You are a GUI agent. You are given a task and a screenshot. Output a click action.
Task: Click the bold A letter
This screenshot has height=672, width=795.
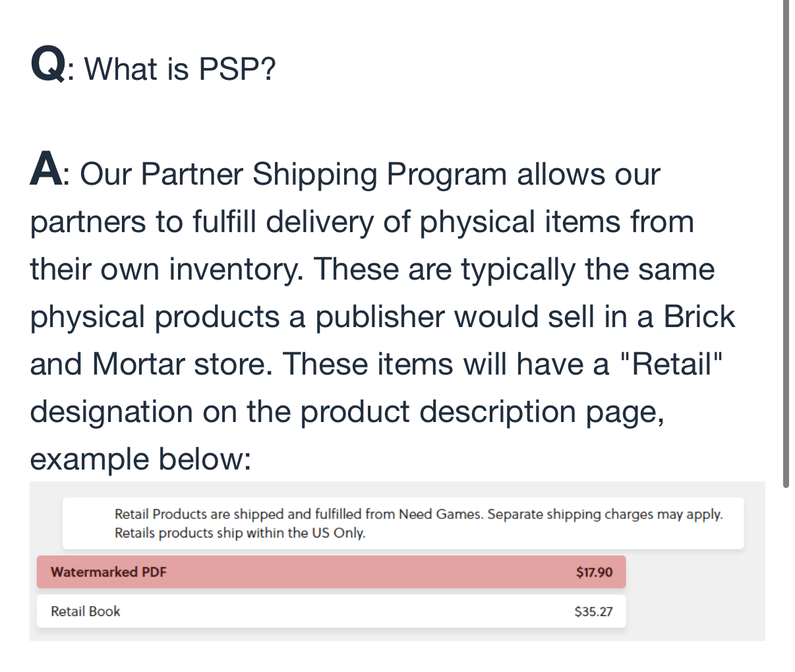point(45,170)
